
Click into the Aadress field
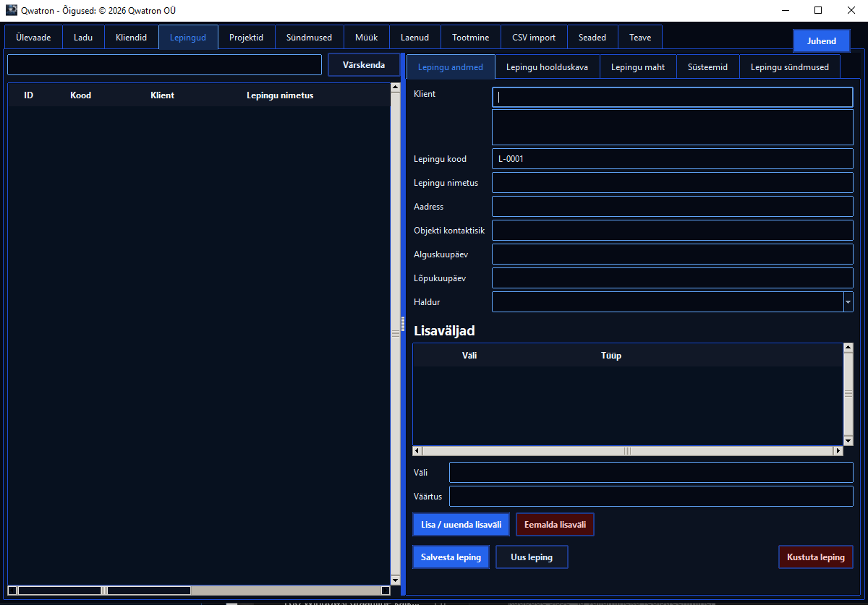tap(673, 207)
